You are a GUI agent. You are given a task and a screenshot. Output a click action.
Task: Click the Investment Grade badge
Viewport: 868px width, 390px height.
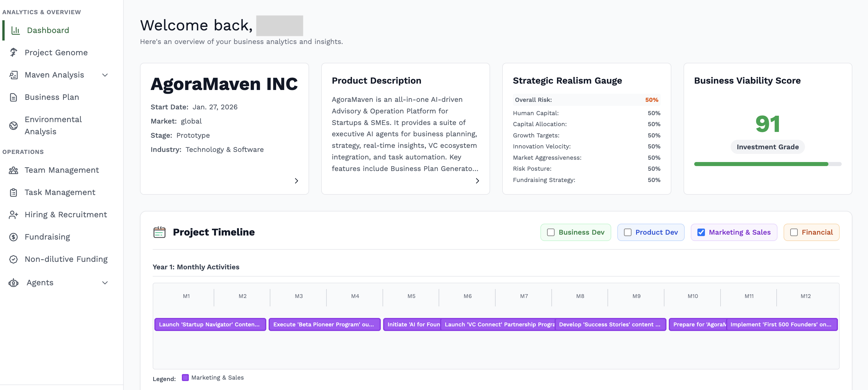767,147
